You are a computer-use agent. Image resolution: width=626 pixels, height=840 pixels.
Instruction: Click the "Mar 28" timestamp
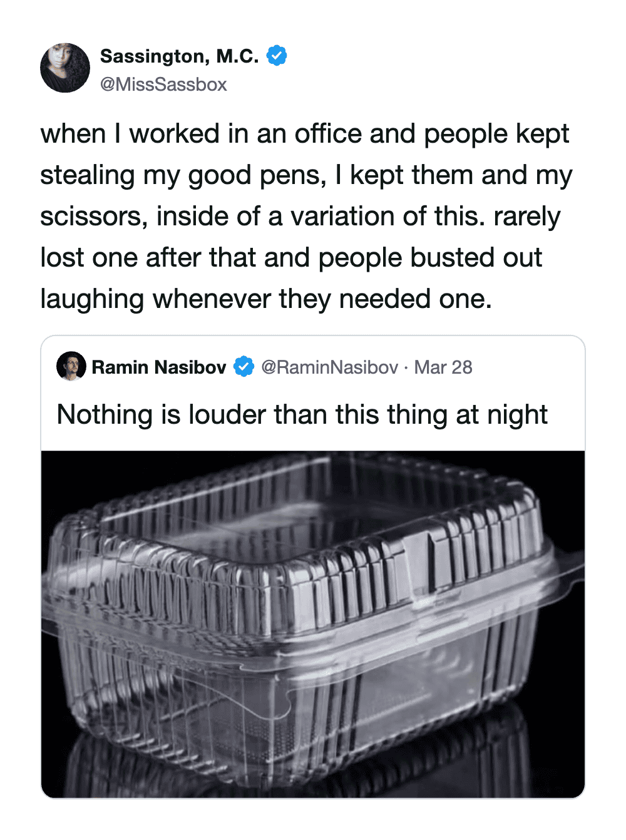click(x=443, y=367)
